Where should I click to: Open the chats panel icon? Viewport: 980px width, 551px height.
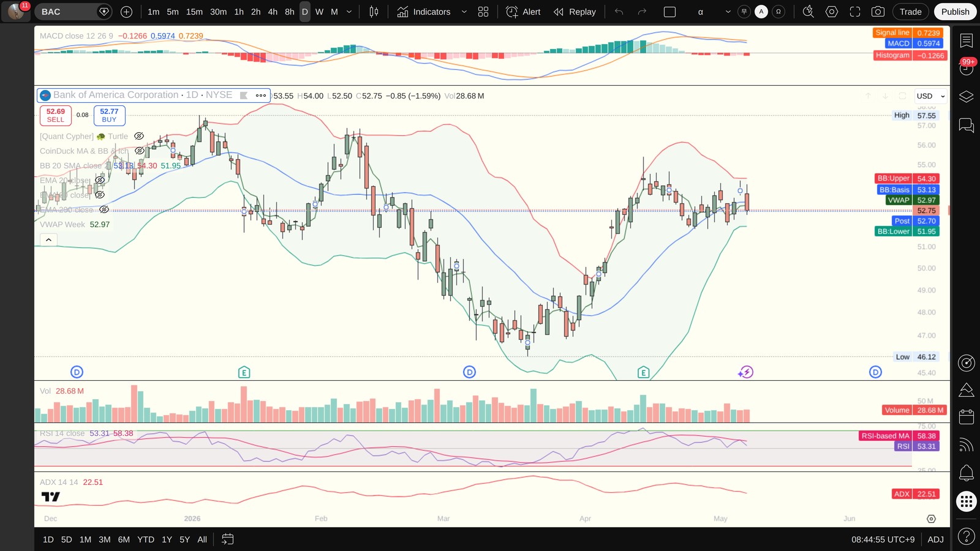(x=967, y=126)
